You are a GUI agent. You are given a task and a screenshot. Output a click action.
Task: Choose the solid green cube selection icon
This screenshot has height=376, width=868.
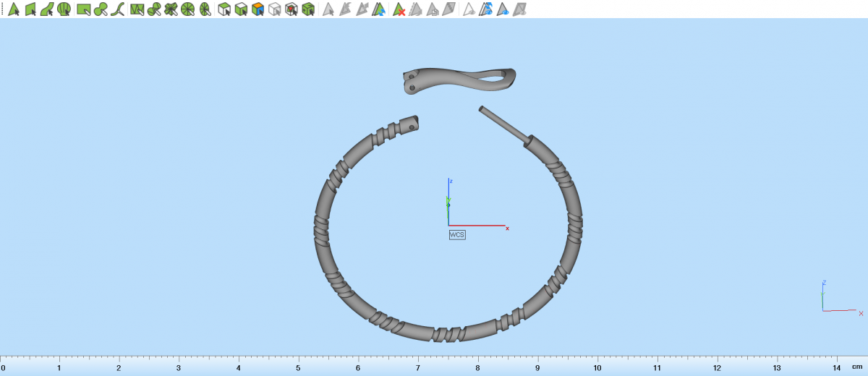pyautogui.click(x=309, y=9)
